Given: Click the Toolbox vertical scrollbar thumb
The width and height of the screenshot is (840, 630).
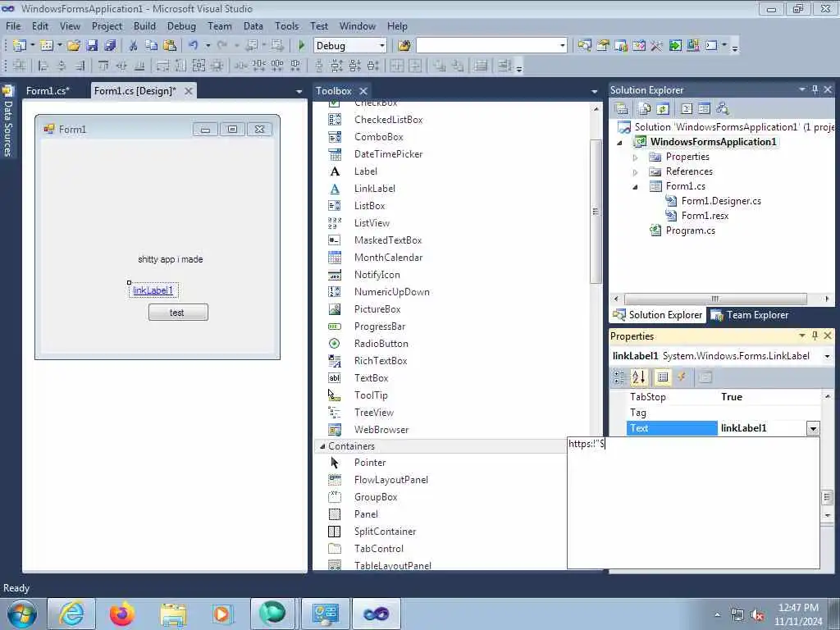Looking at the screenshot, I should (x=596, y=211).
